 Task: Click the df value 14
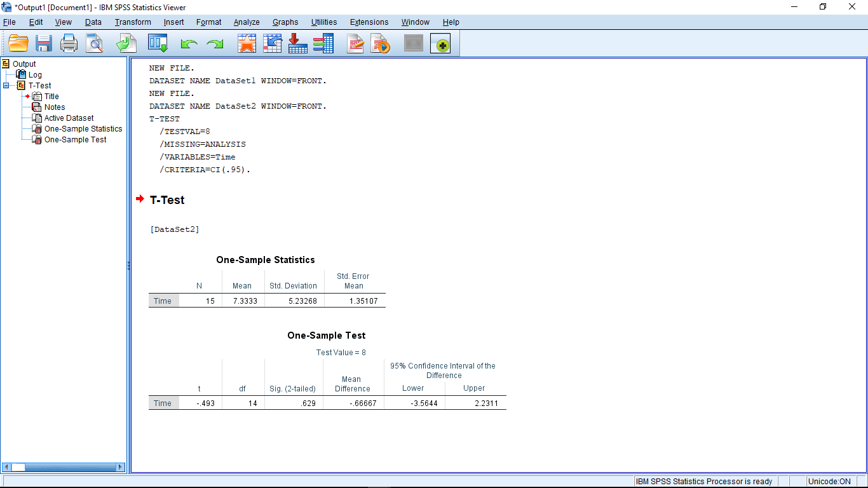click(252, 403)
